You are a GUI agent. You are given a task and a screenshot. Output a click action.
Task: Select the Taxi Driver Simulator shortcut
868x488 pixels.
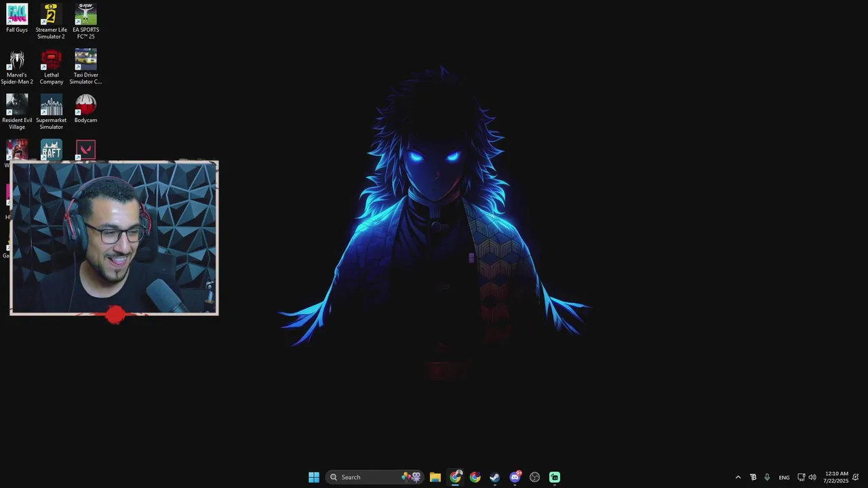85,66
